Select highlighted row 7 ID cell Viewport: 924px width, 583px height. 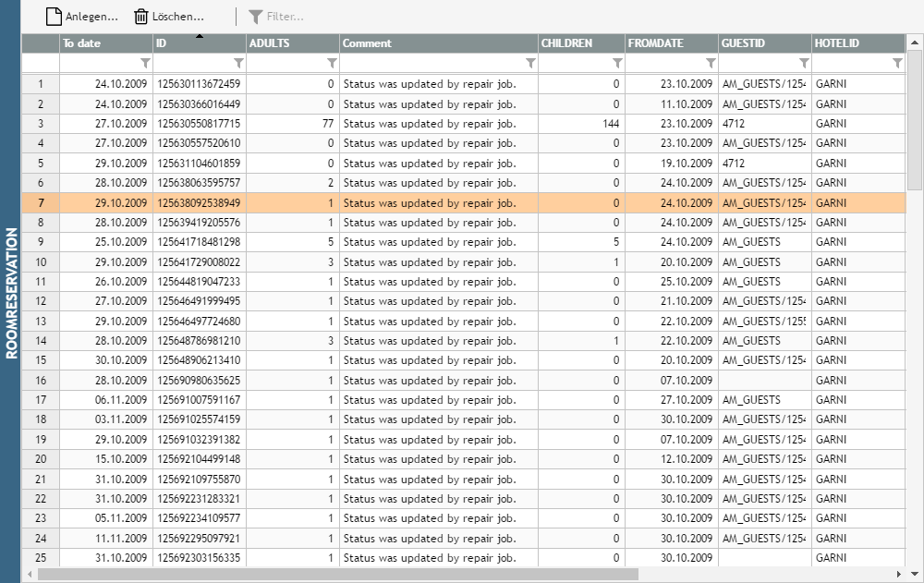199,202
